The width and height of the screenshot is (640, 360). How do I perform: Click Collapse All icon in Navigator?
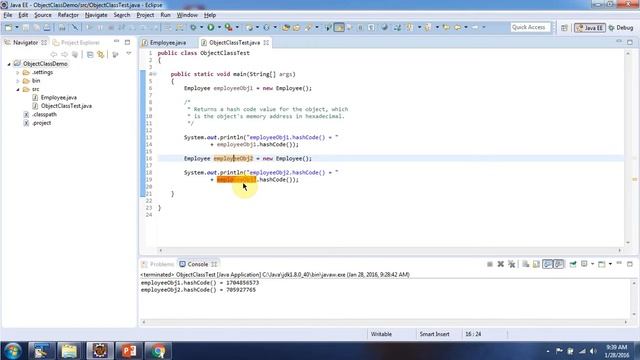click(x=90, y=54)
